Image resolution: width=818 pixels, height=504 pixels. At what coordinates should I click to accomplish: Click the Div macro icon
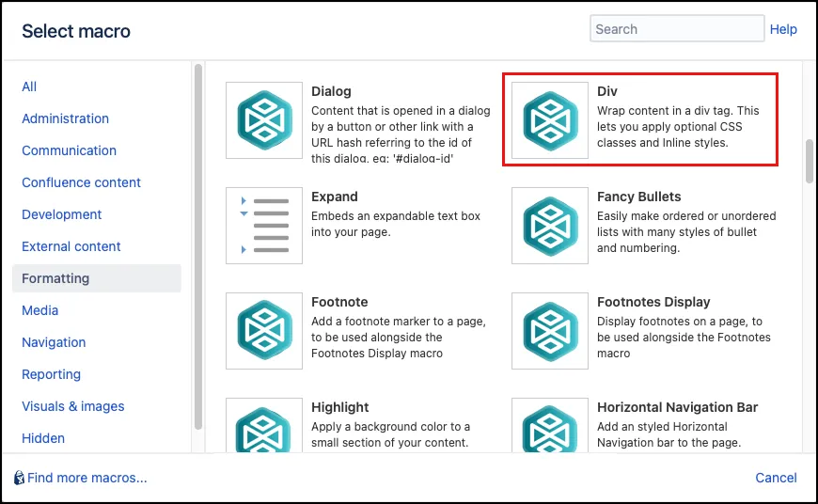pyautogui.click(x=550, y=120)
